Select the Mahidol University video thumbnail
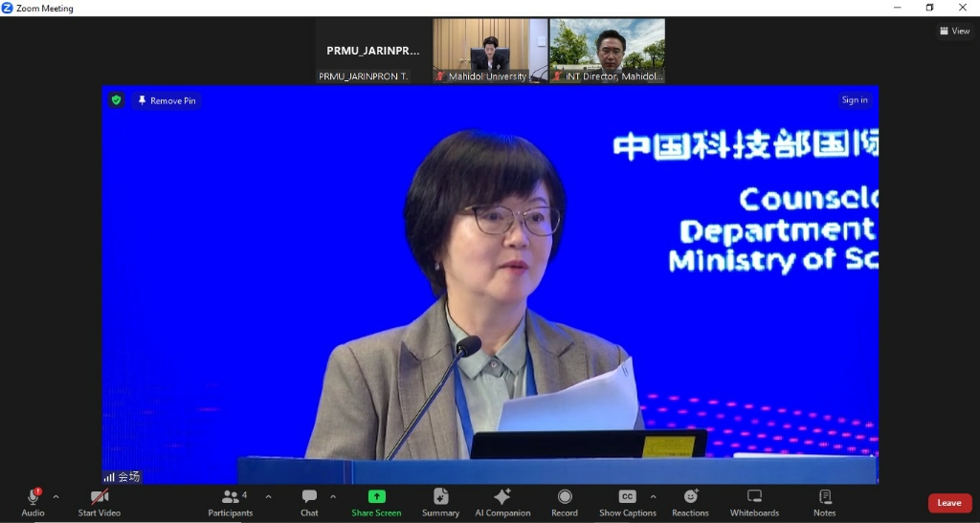This screenshot has width=980, height=523. [x=490, y=51]
